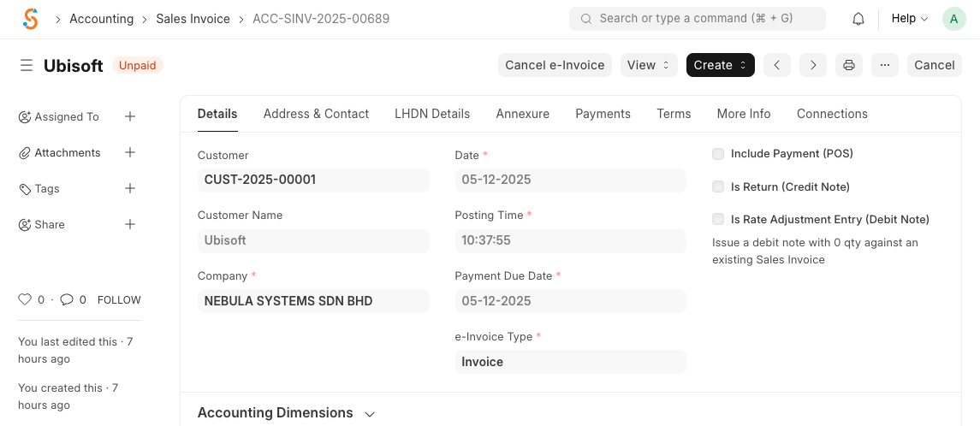This screenshot has height=426, width=980.
Task: Open the app logo home icon
Action: 30,19
